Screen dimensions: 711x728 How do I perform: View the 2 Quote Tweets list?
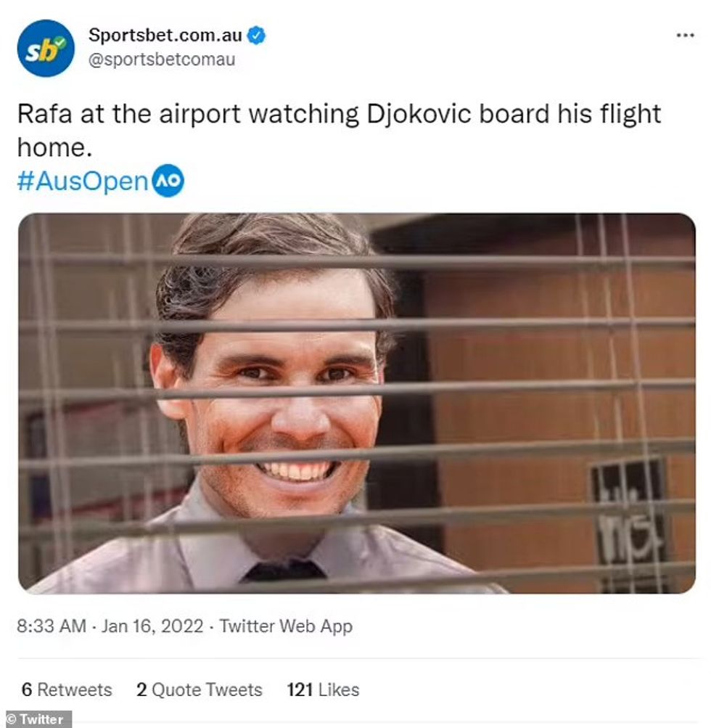[x=199, y=690]
